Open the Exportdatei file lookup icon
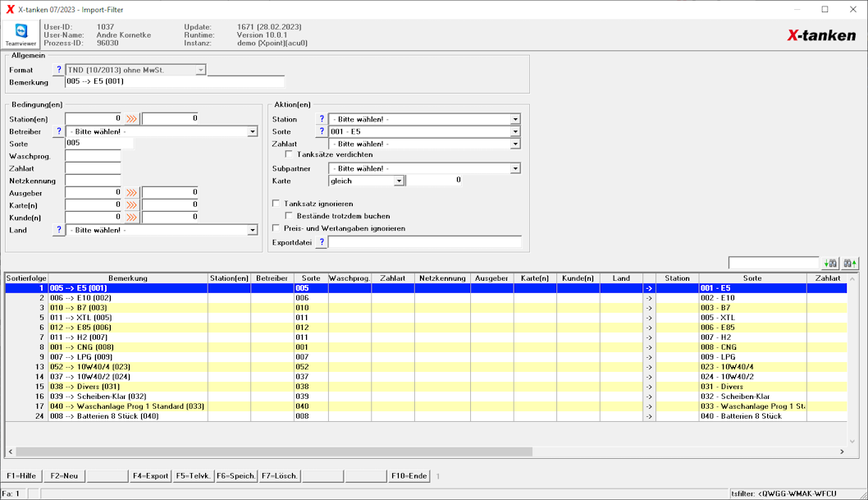The width and height of the screenshot is (868, 500). [x=322, y=242]
